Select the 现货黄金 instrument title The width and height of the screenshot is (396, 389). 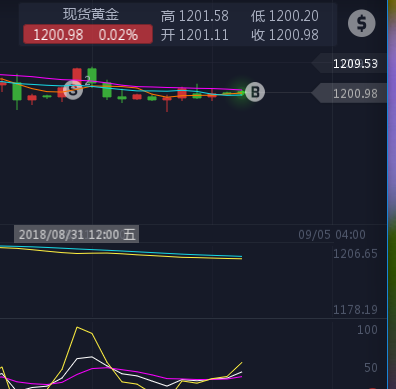(91, 14)
